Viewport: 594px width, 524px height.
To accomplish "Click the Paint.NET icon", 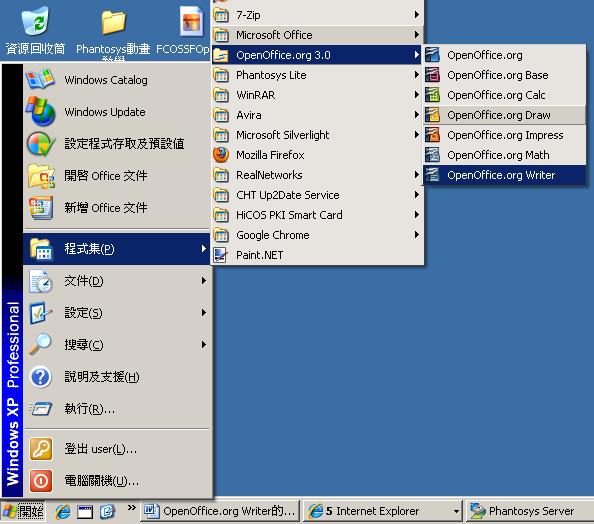I will 220,255.
